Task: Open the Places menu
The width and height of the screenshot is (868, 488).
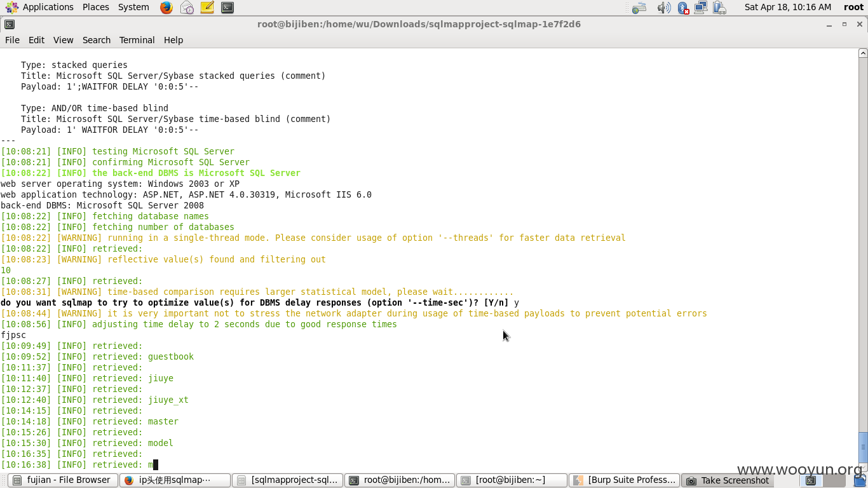Action: point(95,7)
